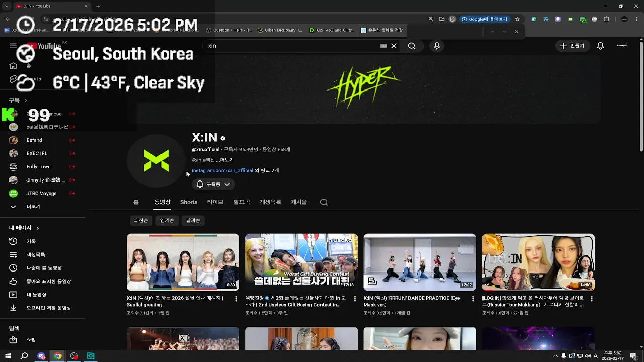Open Chrome extensions puzzle icon
The image size is (644, 362).
606,19
